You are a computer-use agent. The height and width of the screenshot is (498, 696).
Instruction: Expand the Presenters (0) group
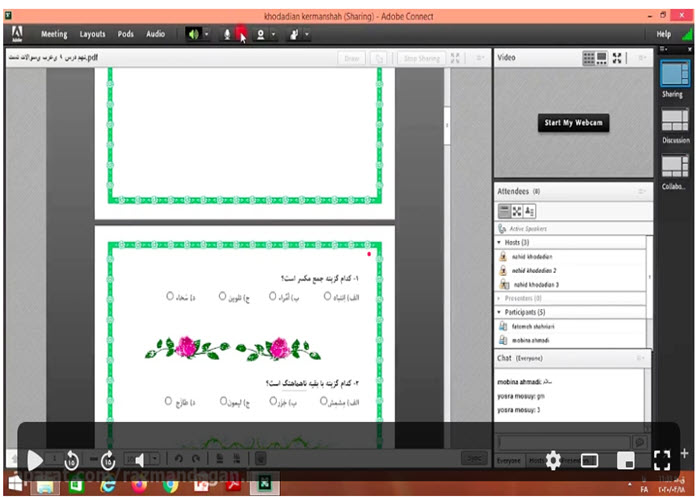[x=499, y=298]
